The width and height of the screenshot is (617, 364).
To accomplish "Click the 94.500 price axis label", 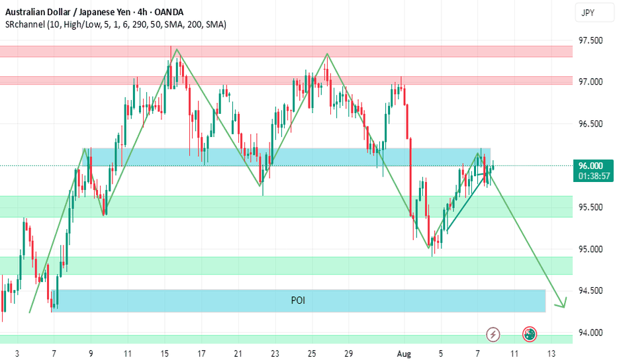I will 591,291.
